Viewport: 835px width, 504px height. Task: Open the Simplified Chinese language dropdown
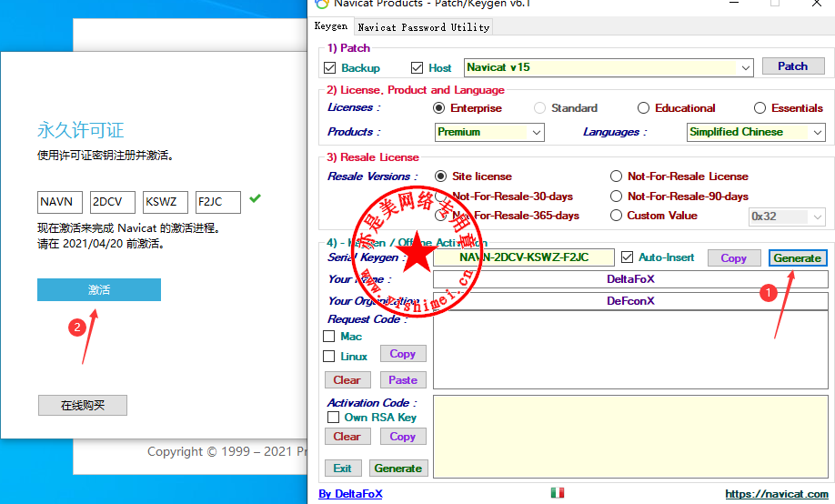tap(818, 132)
